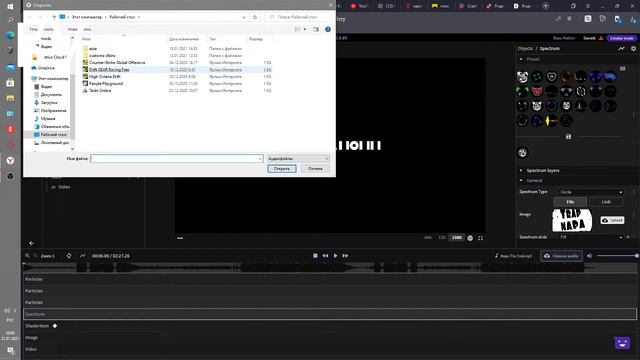The height and width of the screenshot is (360, 640).
Task: Click the round icon next to 1080
Action: pyautogui.click(x=470, y=238)
